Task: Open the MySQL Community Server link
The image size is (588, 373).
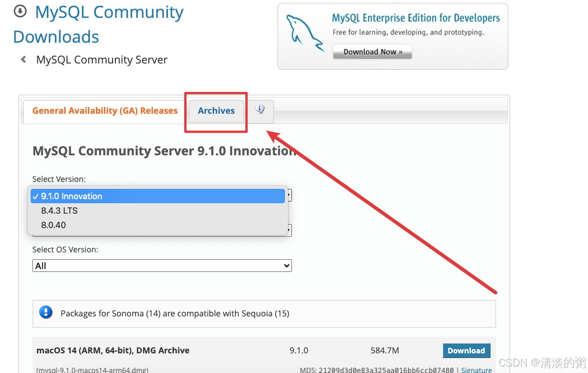Action: [102, 59]
